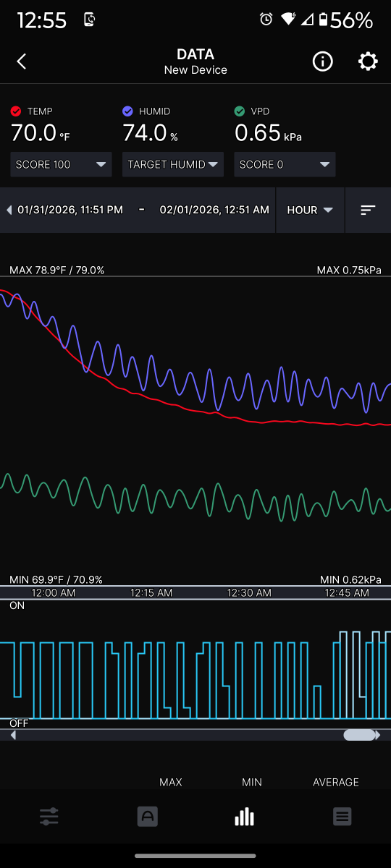Open the log list tab
391x868 pixels.
point(342,817)
